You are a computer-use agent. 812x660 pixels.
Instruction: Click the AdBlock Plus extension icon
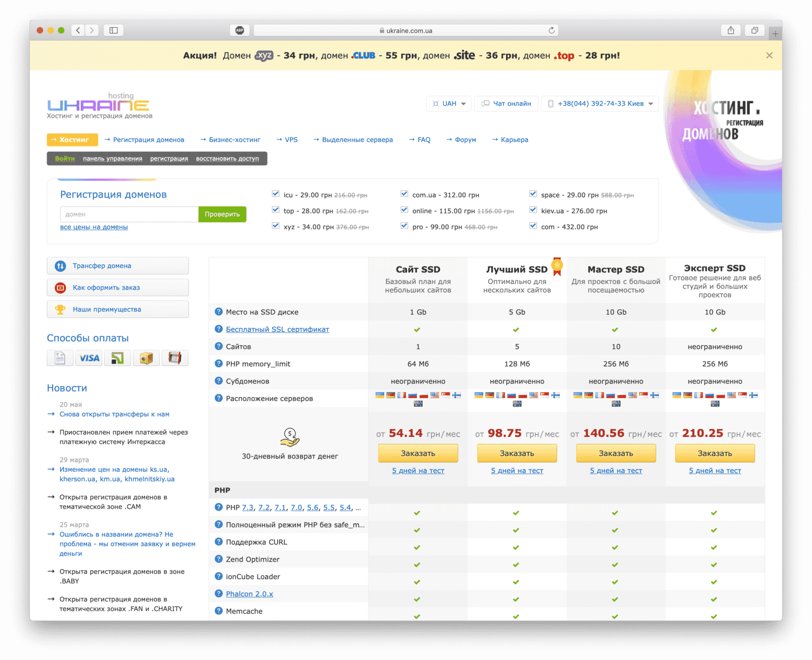(240, 30)
